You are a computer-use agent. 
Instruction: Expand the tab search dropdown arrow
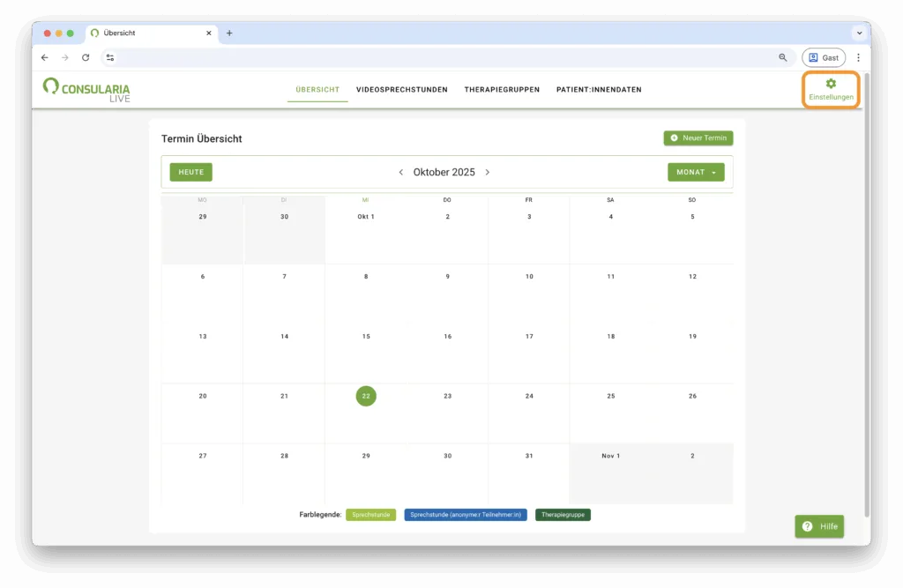tap(859, 33)
